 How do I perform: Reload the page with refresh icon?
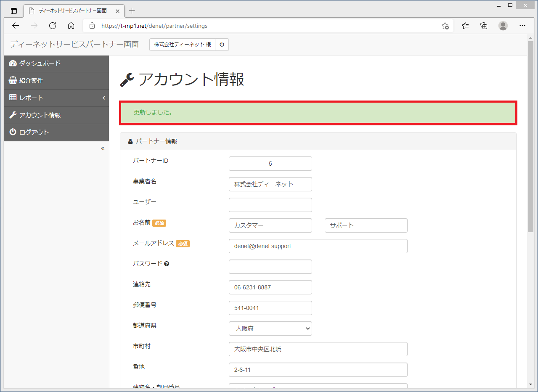(53, 26)
